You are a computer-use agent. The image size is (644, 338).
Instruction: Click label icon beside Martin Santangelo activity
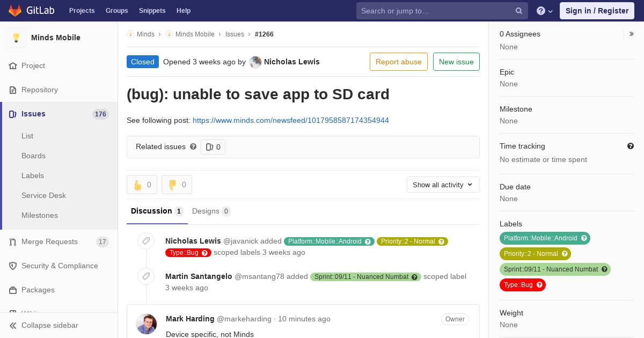pos(146,276)
